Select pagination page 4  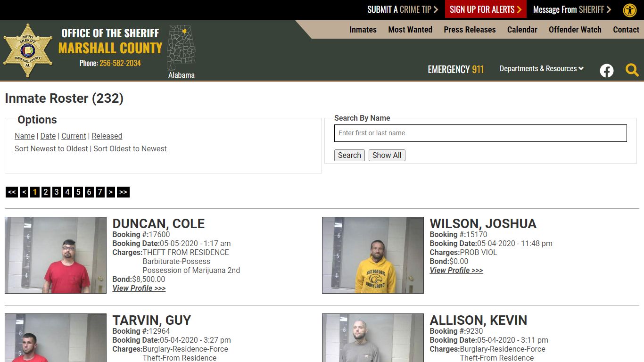point(67,192)
